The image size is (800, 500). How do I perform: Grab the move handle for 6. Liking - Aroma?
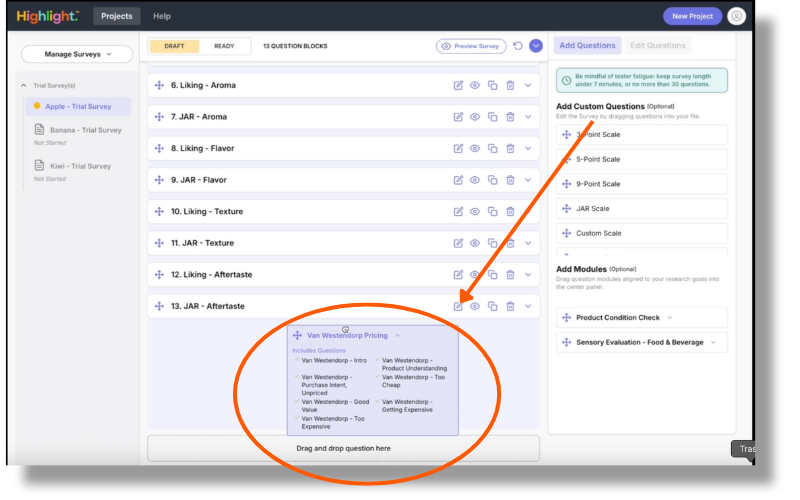159,85
